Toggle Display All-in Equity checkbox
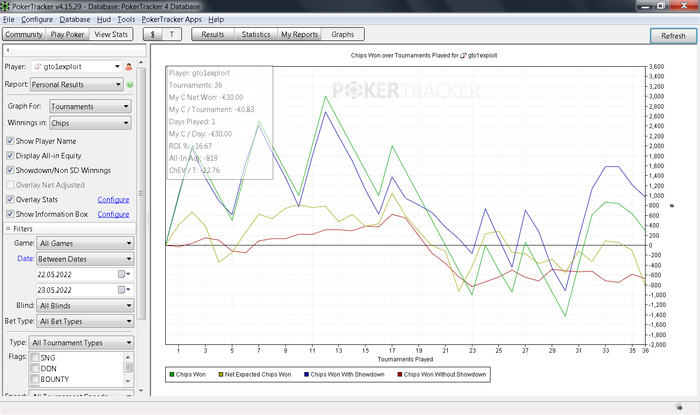Screen dimensions: 700x415 tap(10, 156)
